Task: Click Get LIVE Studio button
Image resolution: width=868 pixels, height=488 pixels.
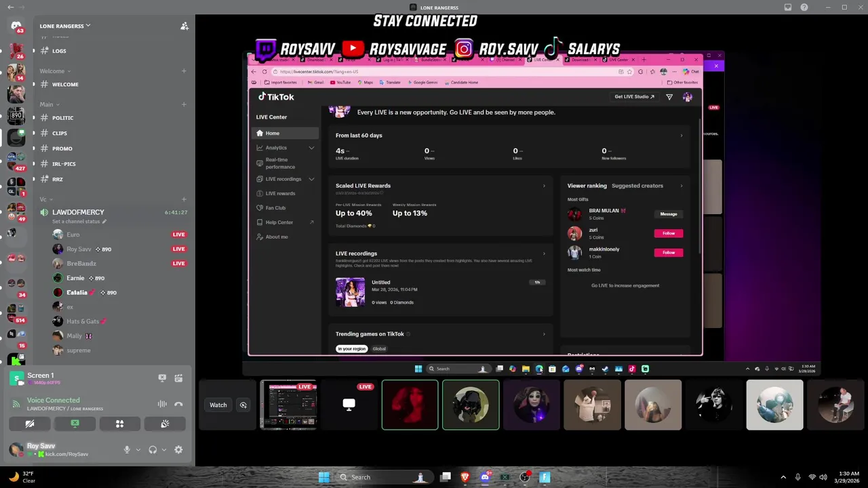Action: click(x=635, y=97)
